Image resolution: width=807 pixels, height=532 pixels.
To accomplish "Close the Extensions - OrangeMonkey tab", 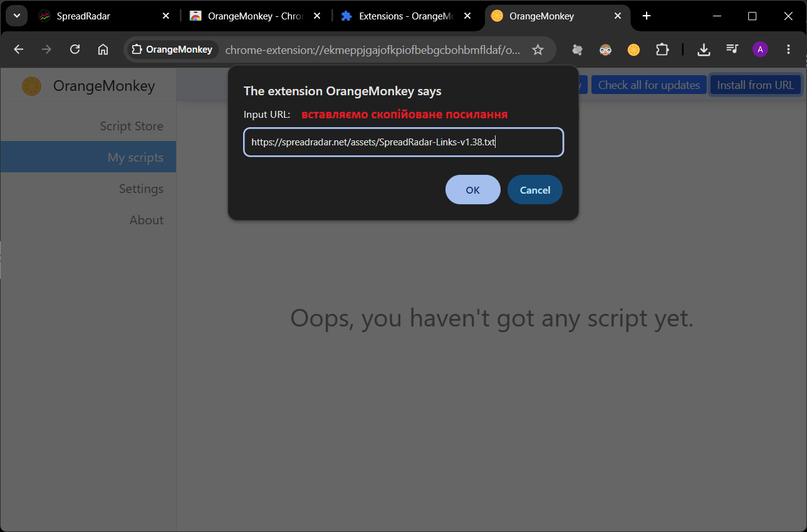I will click(467, 16).
